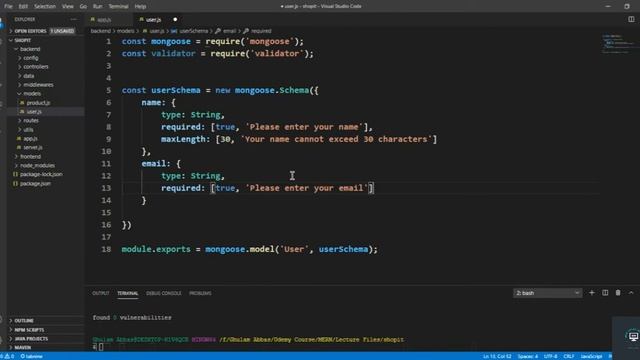Screen dimensions: 640x360
Task: Switch to the Debug Console tab
Action: tap(164, 293)
